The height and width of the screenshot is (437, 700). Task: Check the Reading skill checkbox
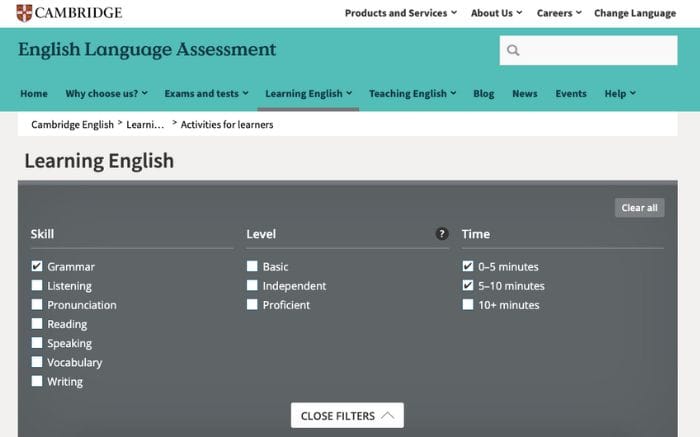37,324
